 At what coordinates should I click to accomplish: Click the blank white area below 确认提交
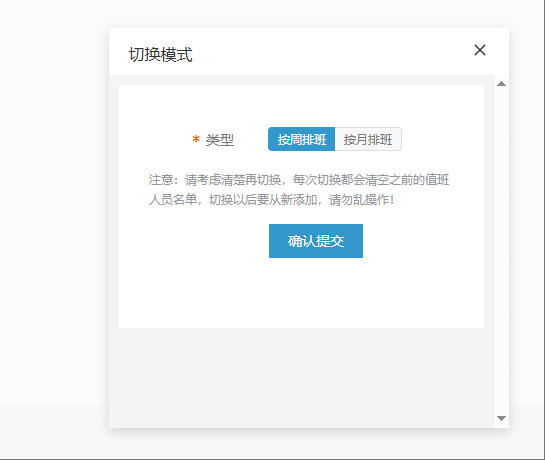tap(301, 292)
